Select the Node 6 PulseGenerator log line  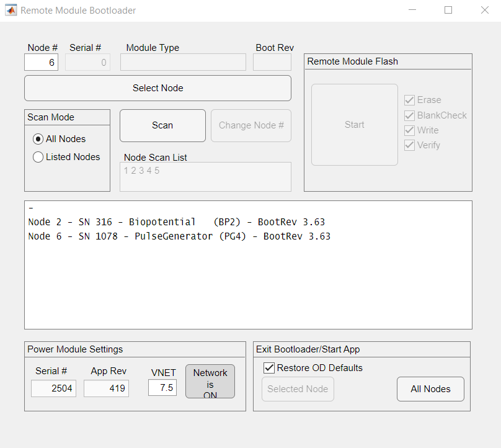179,236
